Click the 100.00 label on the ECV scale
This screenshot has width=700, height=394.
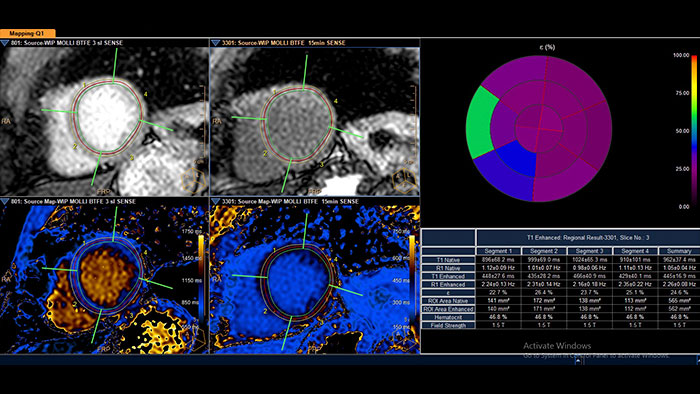(x=681, y=55)
